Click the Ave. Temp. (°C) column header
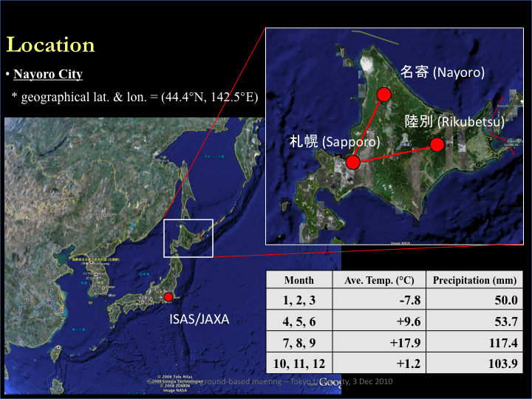Screen dimensions: 532x399 [379, 280]
